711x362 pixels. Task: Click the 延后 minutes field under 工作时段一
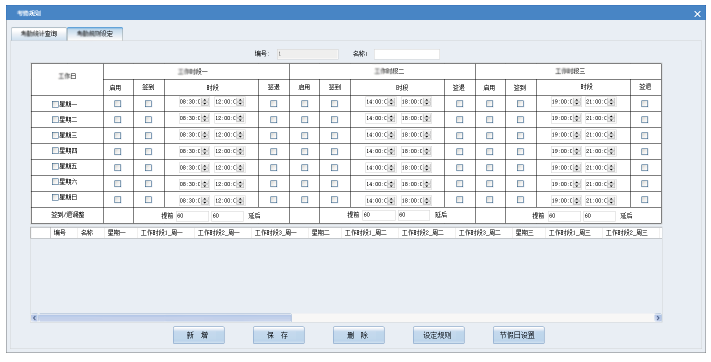(228, 216)
